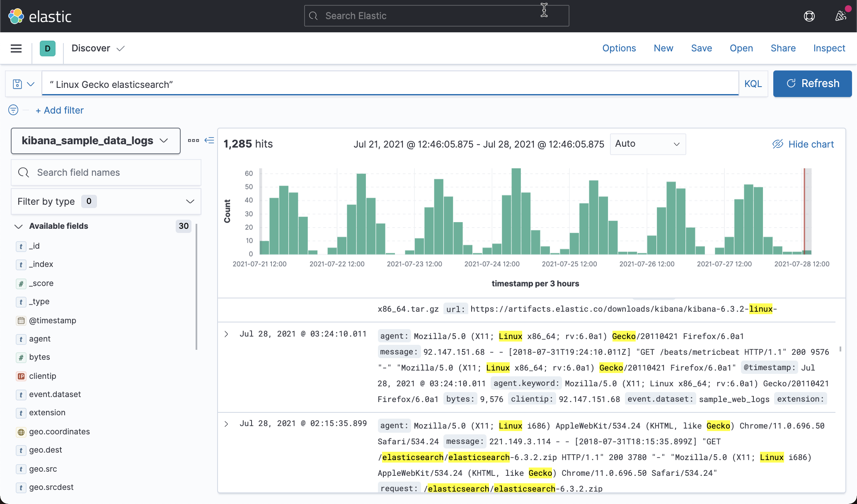This screenshot has height=504, width=857.
Task: Open the main navigation hamburger menu
Action: pos(16,48)
